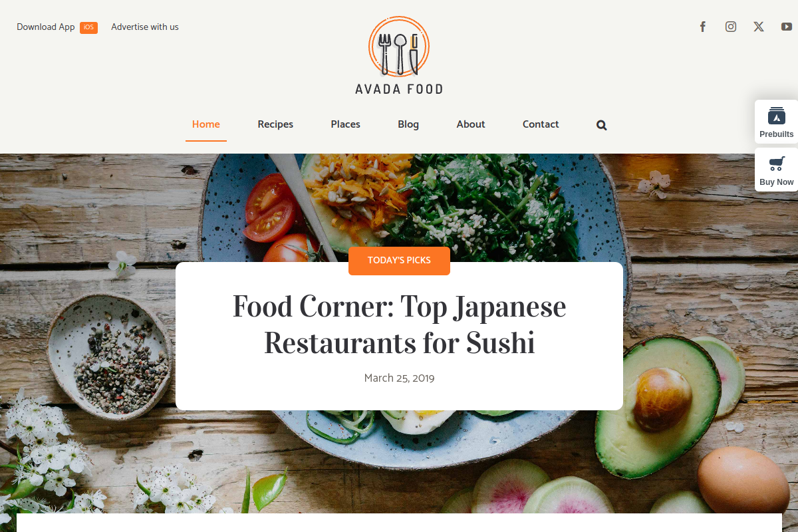Click the Download App link
Image resolution: width=798 pixels, height=532 pixels.
click(x=46, y=27)
